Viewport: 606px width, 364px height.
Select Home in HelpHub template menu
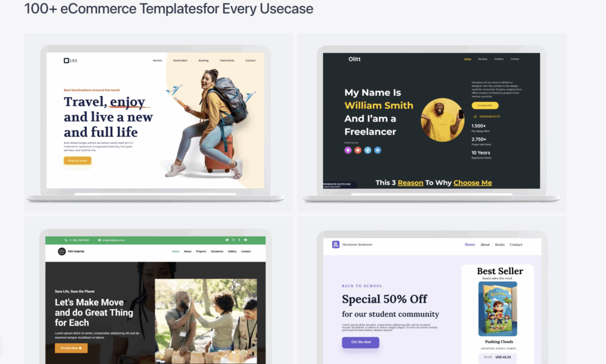[175, 252]
